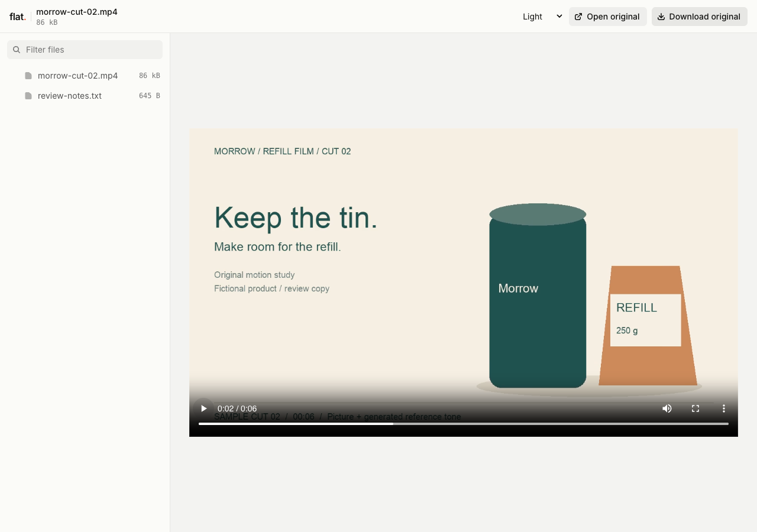Click the file icon beside morrow-cut-02.mp4
This screenshot has width=757, height=532.
point(28,76)
